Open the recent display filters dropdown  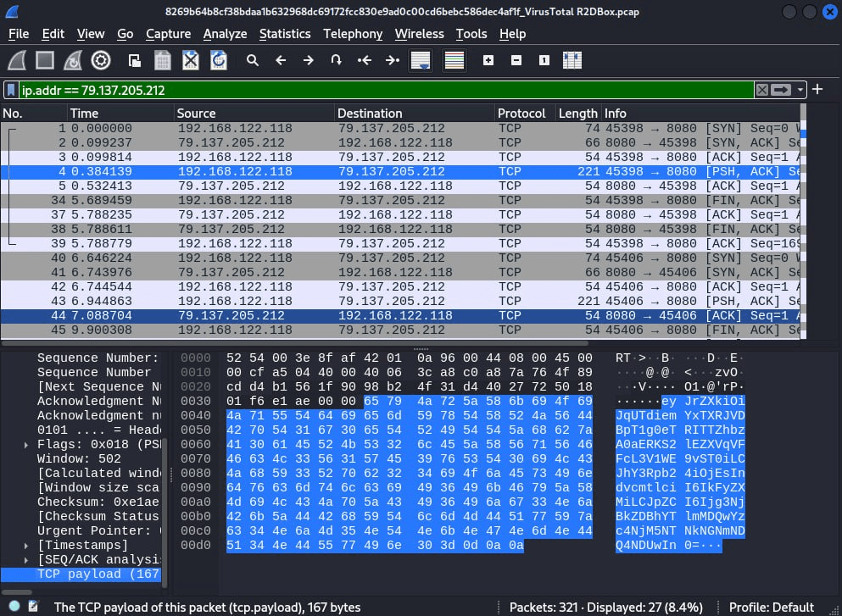point(800,90)
